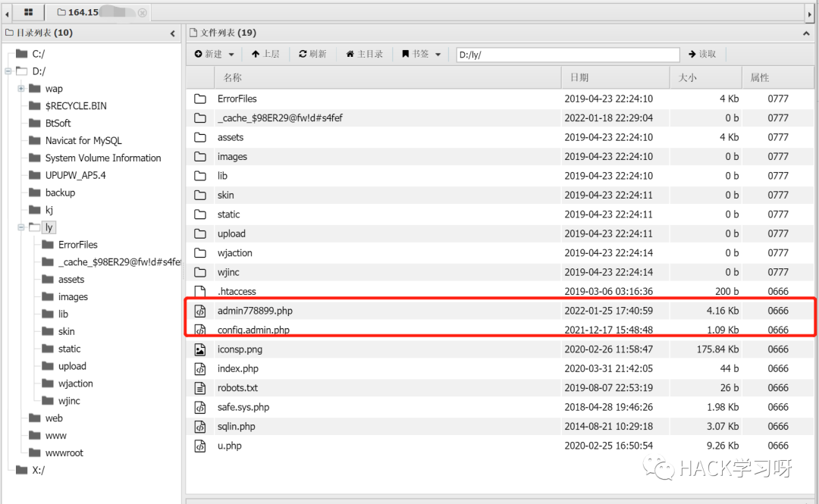Image resolution: width=819 pixels, height=504 pixels.
Task: Collapse the 目录列表 directory panel
Action: 172,33
